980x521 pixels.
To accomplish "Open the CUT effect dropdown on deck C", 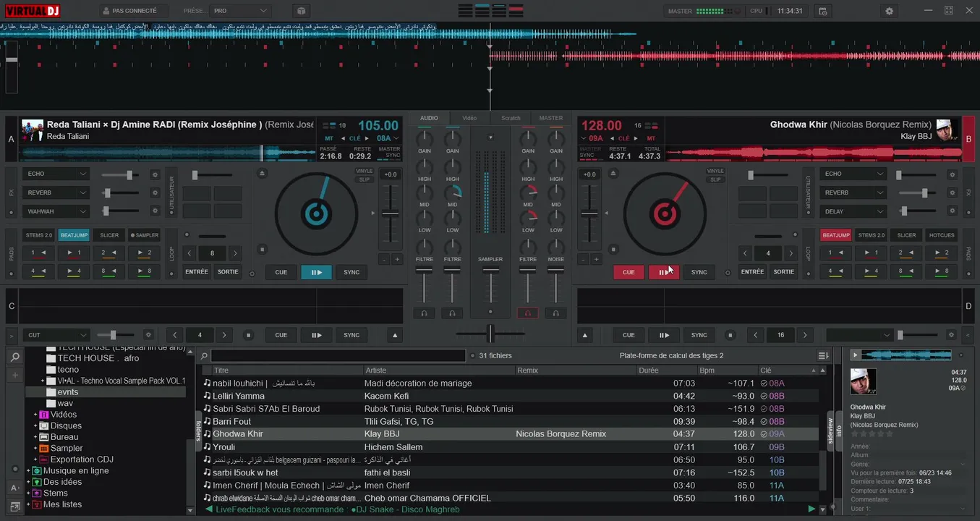I will 56,335.
